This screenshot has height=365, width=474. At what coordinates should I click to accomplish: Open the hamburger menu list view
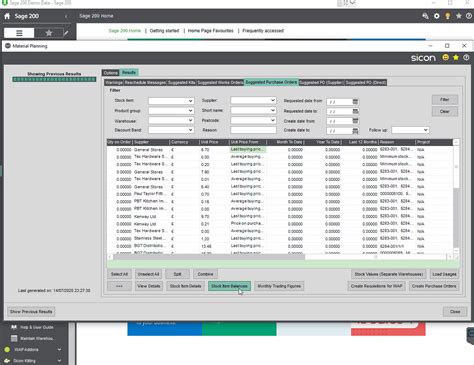pyautogui.click(x=19, y=33)
